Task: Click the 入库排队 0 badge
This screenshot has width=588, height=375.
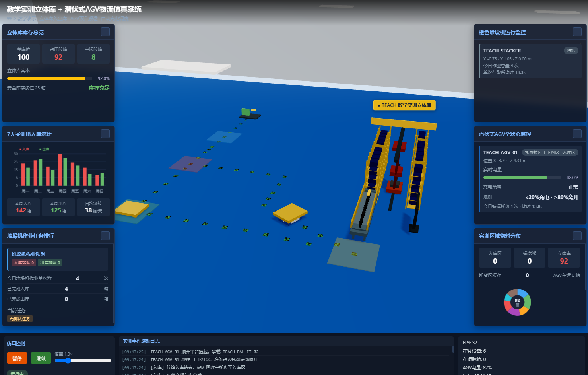Action: pyautogui.click(x=24, y=262)
